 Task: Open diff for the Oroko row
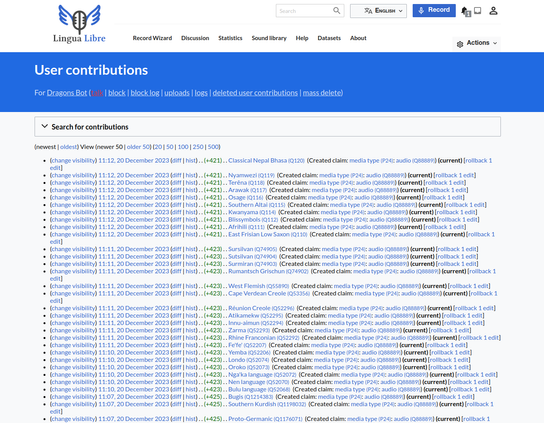tap(177, 367)
